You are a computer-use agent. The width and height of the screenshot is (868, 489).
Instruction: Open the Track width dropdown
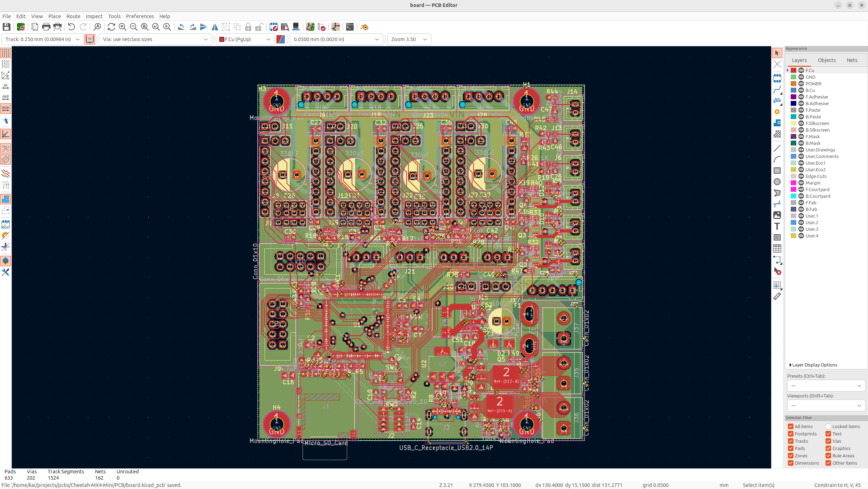pyautogui.click(x=42, y=39)
